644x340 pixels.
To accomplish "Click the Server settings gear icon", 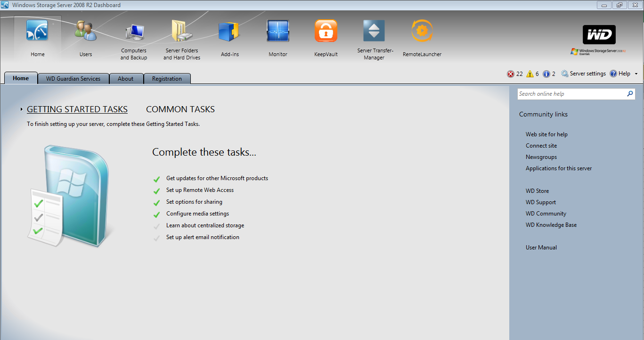I will pyautogui.click(x=565, y=74).
